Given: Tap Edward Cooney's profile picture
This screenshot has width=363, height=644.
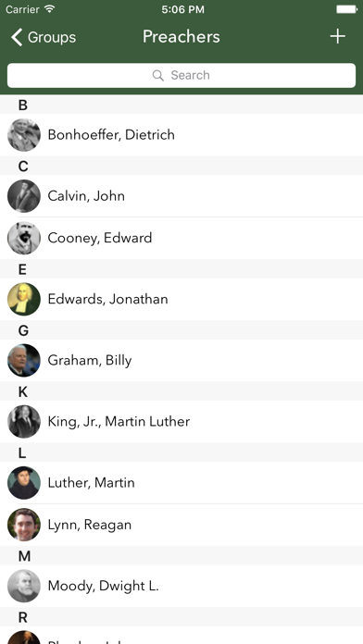Looking at the screenshot, I should tap(24, 238).
